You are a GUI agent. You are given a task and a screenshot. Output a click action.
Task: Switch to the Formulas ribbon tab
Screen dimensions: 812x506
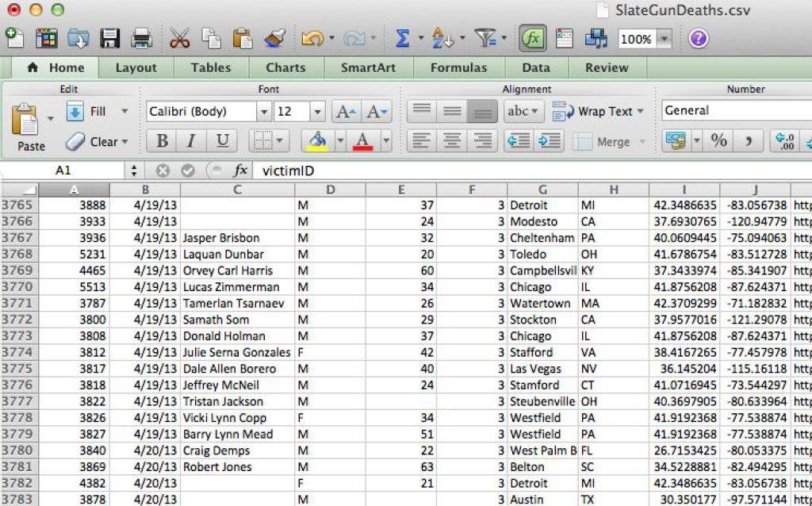click(x=458, y=67)
